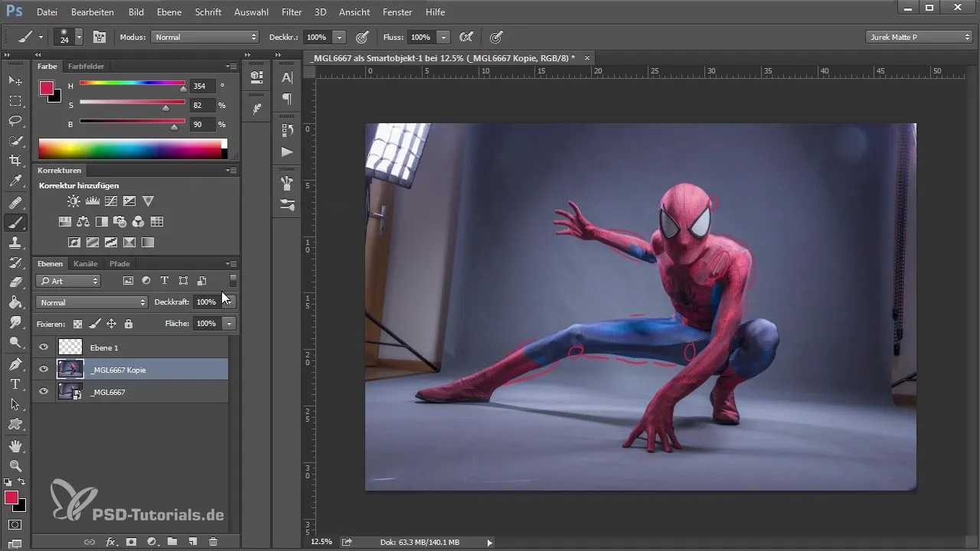Open the Fenster menu
The image size is (980, 551).
[397, 12]
